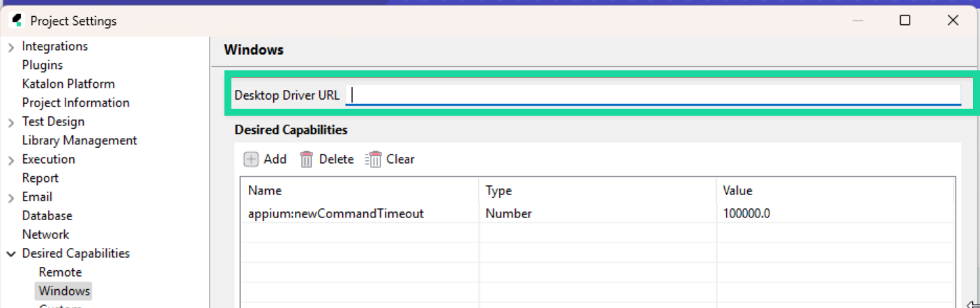Select the Email tree item label
This screenshot has width=980, height=308.
click(x=37, y=197)
